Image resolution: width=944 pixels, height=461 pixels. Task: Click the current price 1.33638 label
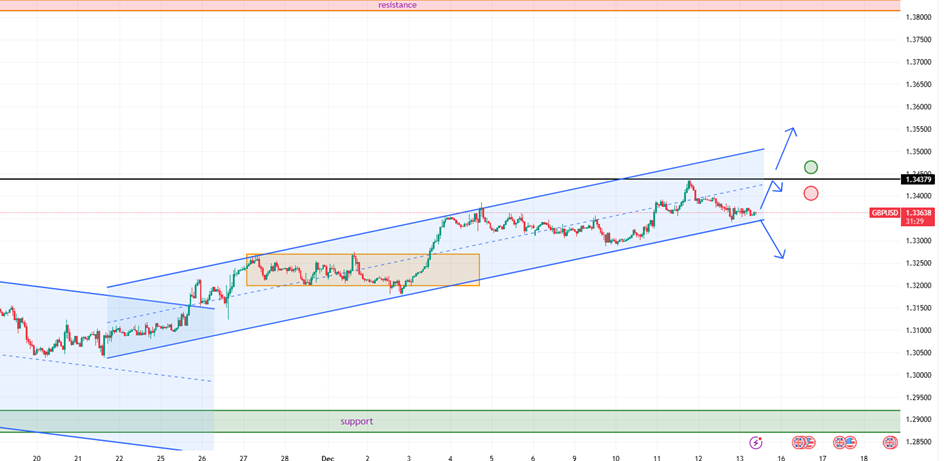pos(917,213)
